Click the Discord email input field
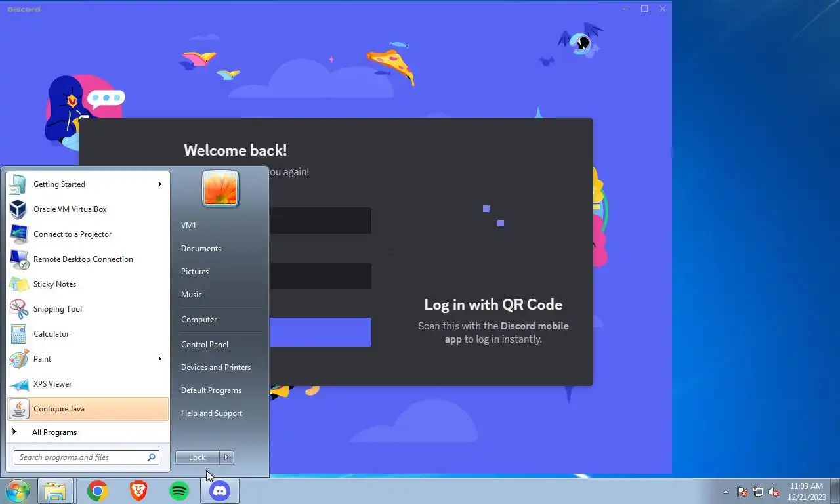Screen dimensions: 840x504 click(x=320, y=220)
